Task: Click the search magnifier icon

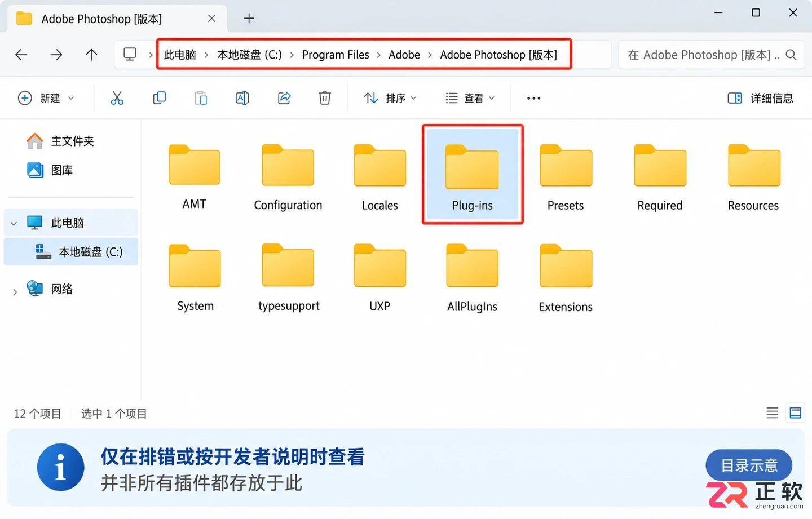Action: click(791, 55)
